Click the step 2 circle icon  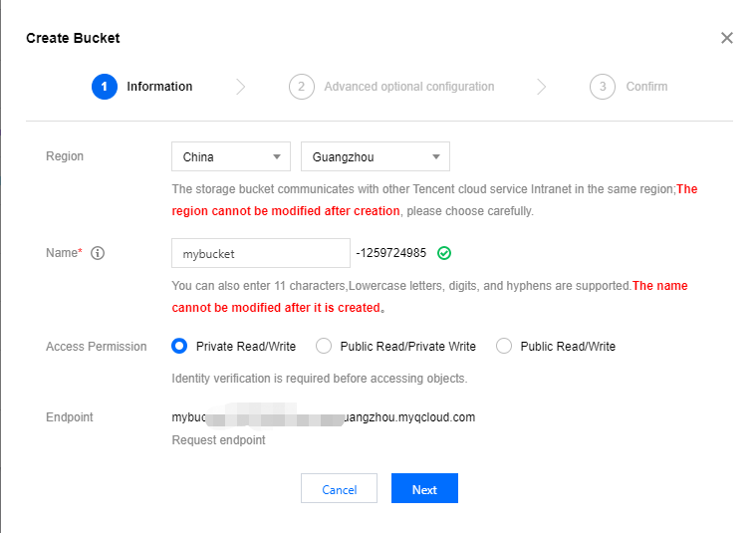(x=301, y=87)
